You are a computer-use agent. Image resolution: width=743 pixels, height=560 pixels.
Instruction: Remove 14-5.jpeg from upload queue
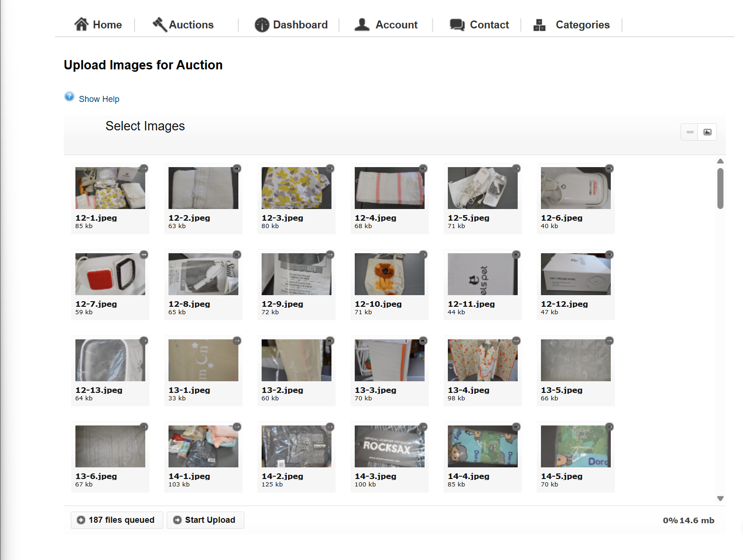click(609, 427)
